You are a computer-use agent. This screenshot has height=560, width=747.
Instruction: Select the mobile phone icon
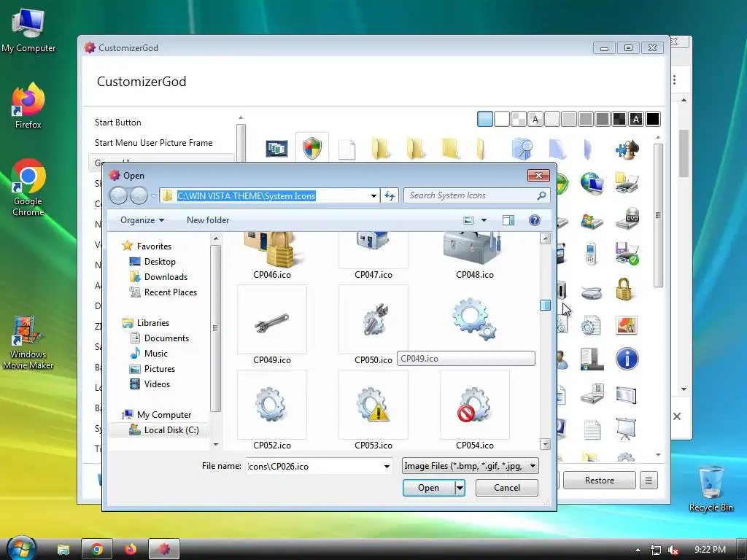tap(591, 253)
